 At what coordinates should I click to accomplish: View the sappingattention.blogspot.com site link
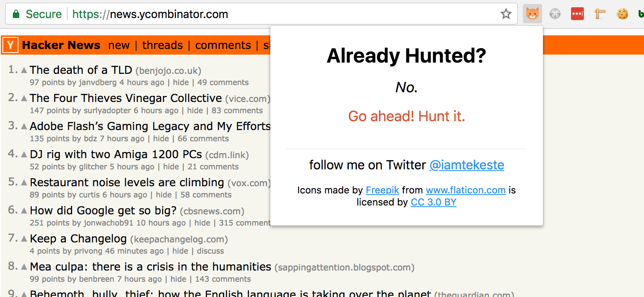tap(344, 268)
